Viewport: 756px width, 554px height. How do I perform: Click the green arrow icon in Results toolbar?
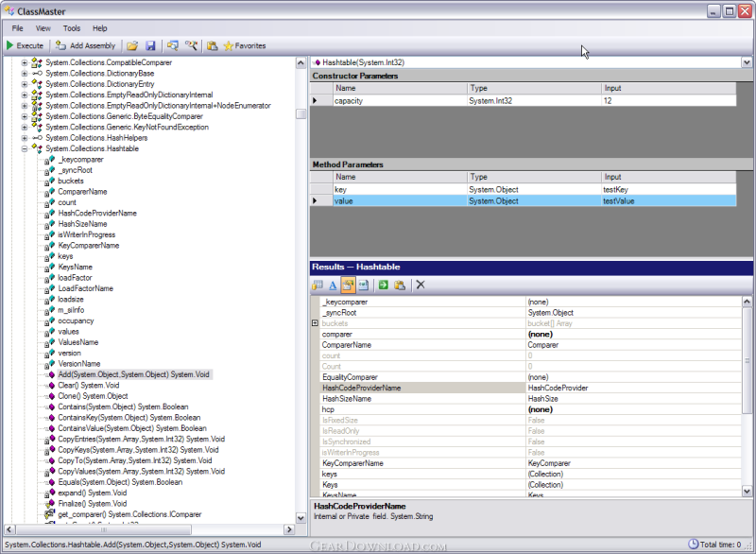click(x=384, y=285)
